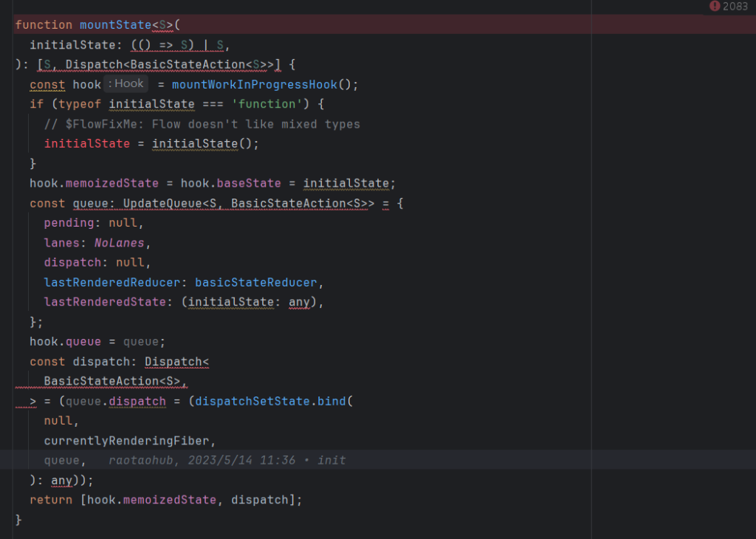Click the warning-underlined const keyword
The width and height of the screenshot is (756, 539).
coord(47,83)
